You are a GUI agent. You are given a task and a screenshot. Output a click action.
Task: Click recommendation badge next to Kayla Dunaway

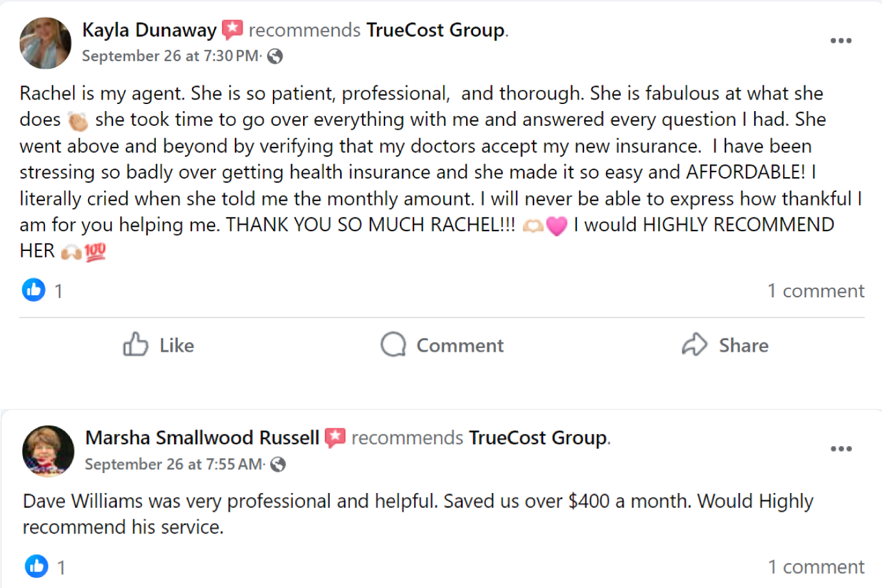coord(232,30)
